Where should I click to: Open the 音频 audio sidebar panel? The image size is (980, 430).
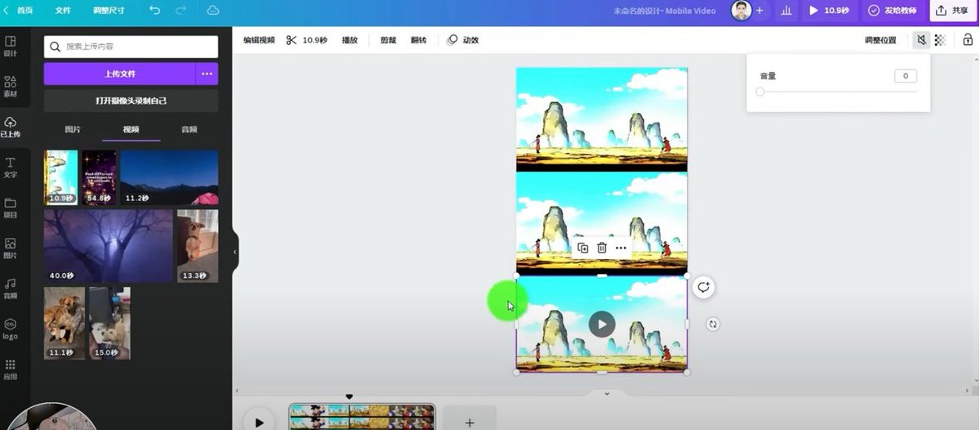(11, 289)
